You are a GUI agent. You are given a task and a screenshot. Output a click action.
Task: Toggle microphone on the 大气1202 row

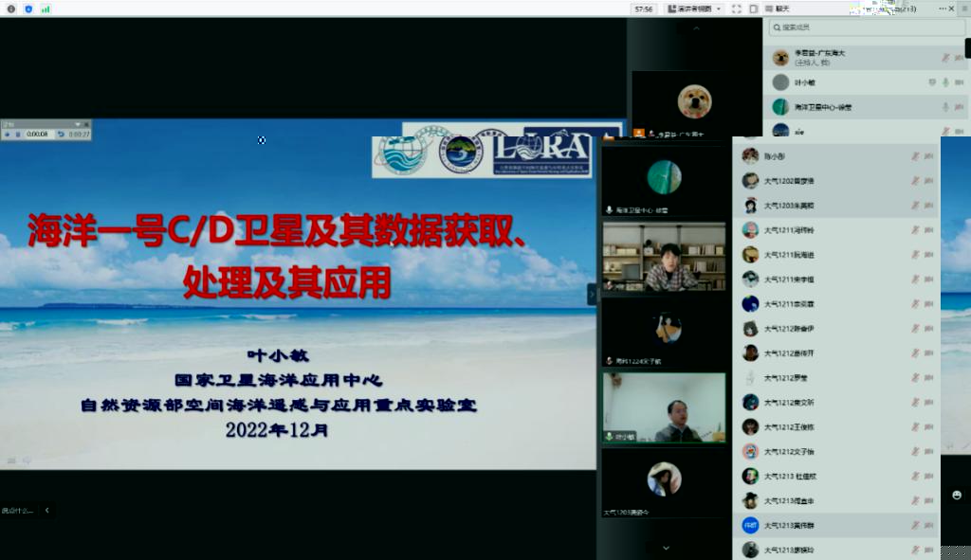[x=915, y=181]
